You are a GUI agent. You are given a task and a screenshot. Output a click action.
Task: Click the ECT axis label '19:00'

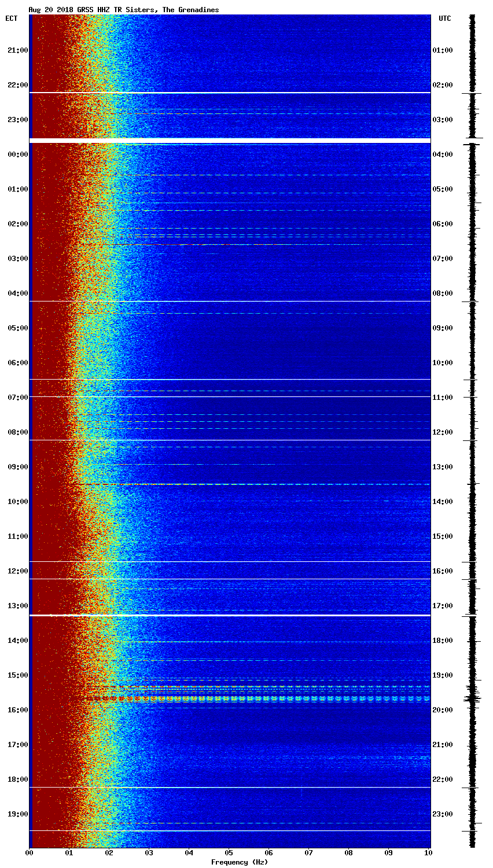[18, 814]
